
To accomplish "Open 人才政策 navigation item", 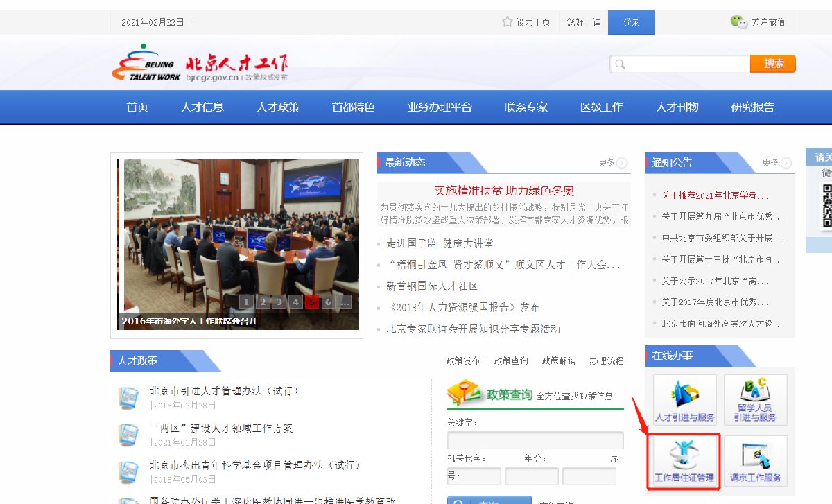I will click(278, 107).
